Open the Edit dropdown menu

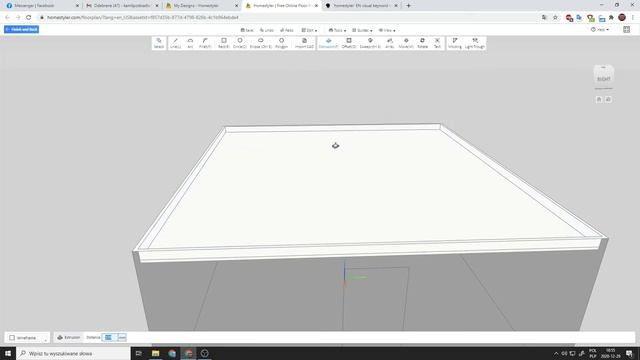pyautogui.click(x=309, y=30)
